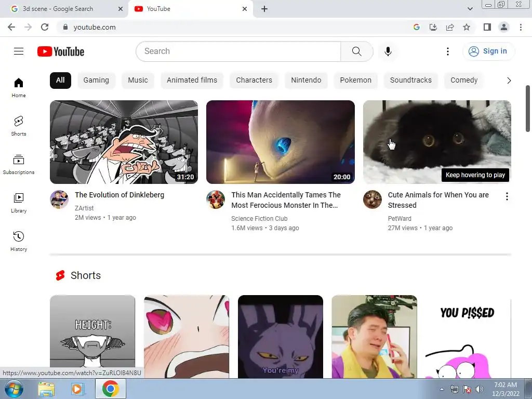Screen dimensions: 532x399
Task: Start voice search with microphone icon
Action: point(388,51)
